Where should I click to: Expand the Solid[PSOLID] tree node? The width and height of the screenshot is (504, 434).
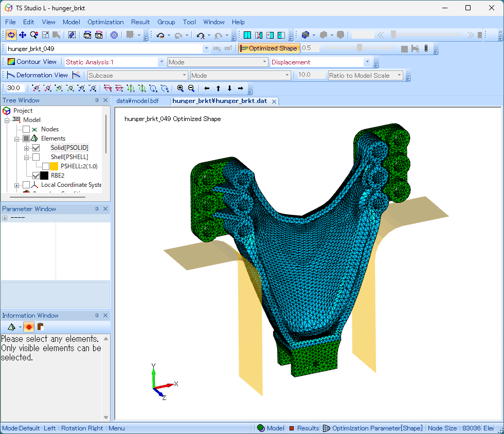pyautogui.click(x=26, y=148)
